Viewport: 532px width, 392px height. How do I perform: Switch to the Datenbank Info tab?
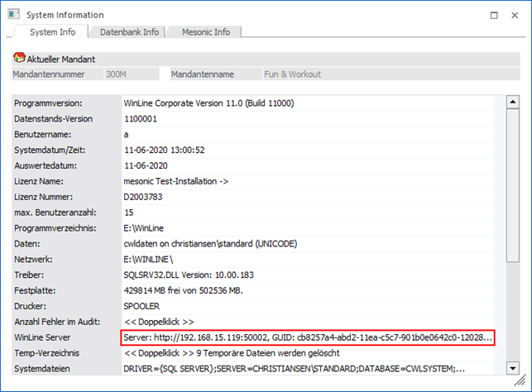coord(129,32)
